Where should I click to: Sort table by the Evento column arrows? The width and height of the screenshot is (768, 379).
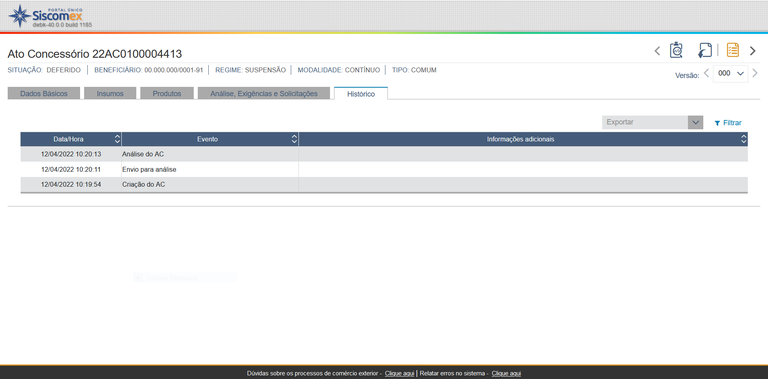(x=294, y=139)
